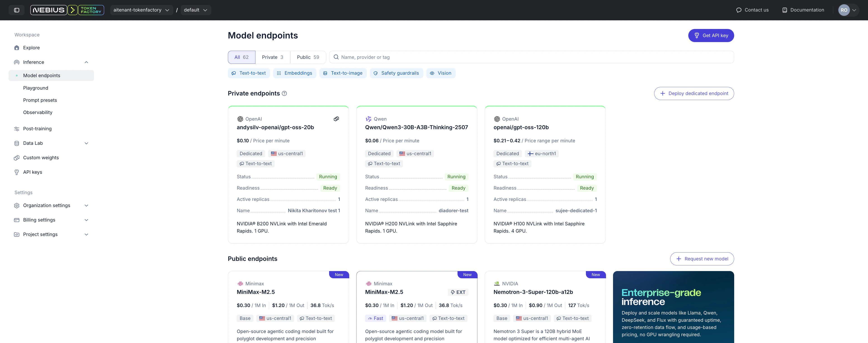Click the OpenAI logo on gpt-oss-120b card
Image resolution: width=868 pixels, height=343 pixels.
click(497, 119)
